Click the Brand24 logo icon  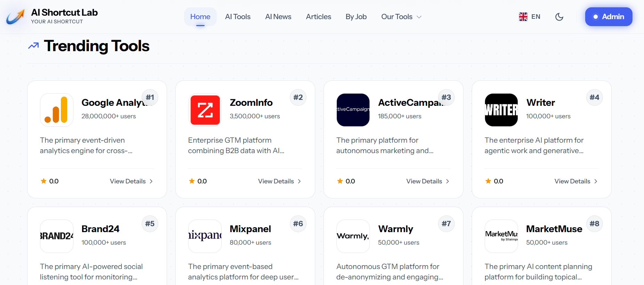[x=56, y=236]
